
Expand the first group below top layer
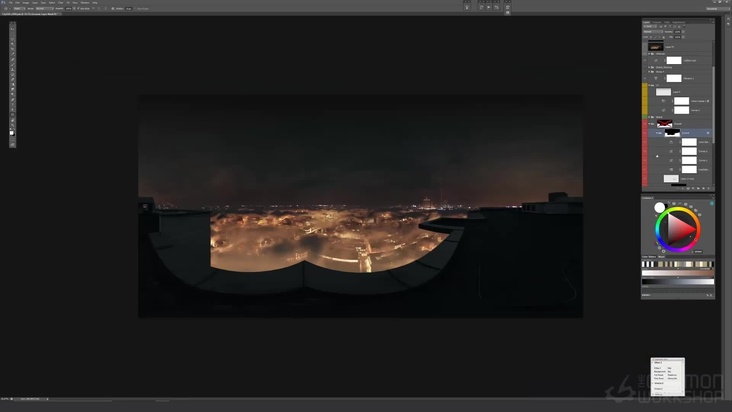click(649, 54)
